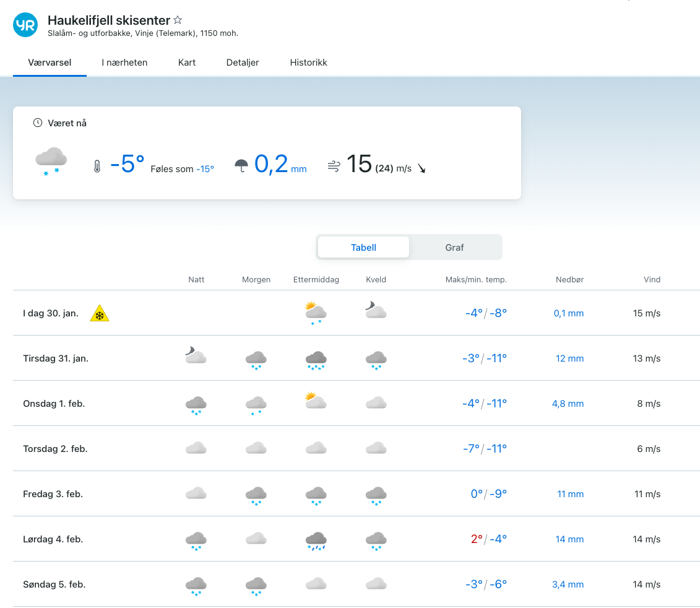Switch to the Historikk tab
Viewport: 700px width, 608px height.
tap(308, 63)
